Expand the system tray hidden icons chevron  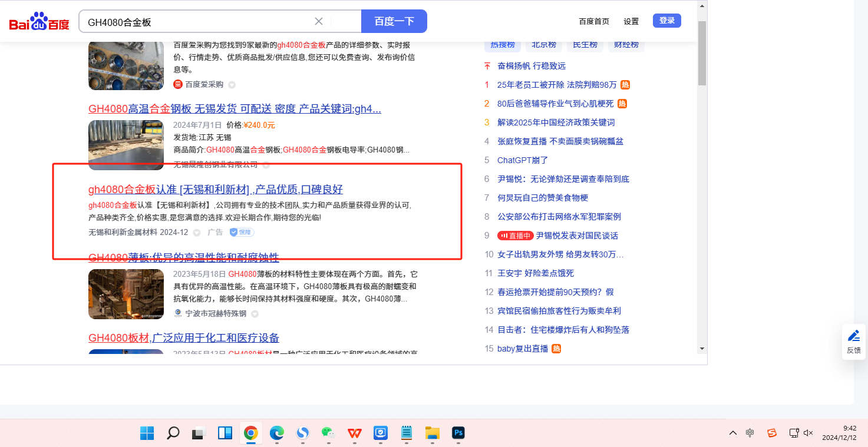pyautogui.click(x=732, y=433)
